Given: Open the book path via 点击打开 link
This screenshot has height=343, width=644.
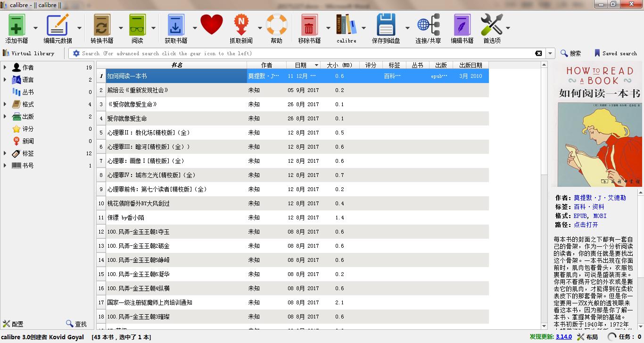Looking at the screenshot, I should pyautogui.click(x=586, y=224).
